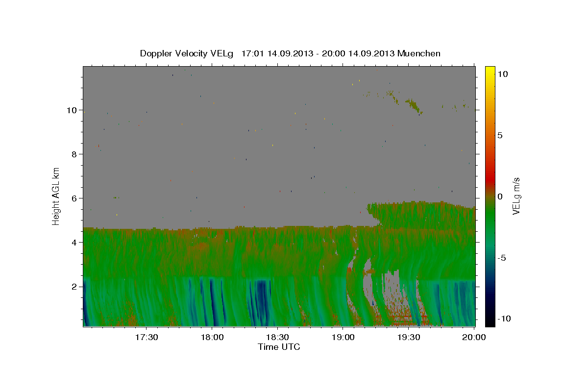Click the 19:00 time tick label
The image size is (588, 392).
point(343,337)
